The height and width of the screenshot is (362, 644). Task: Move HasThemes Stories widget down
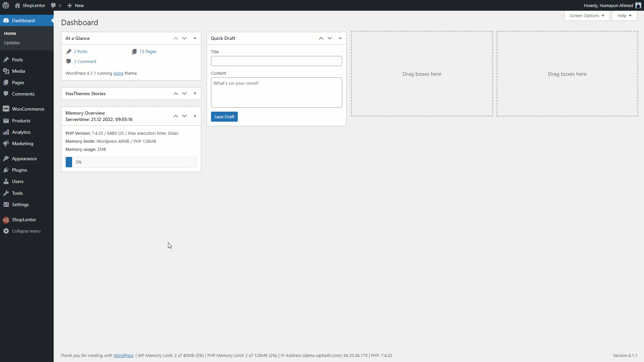point(184,94)
